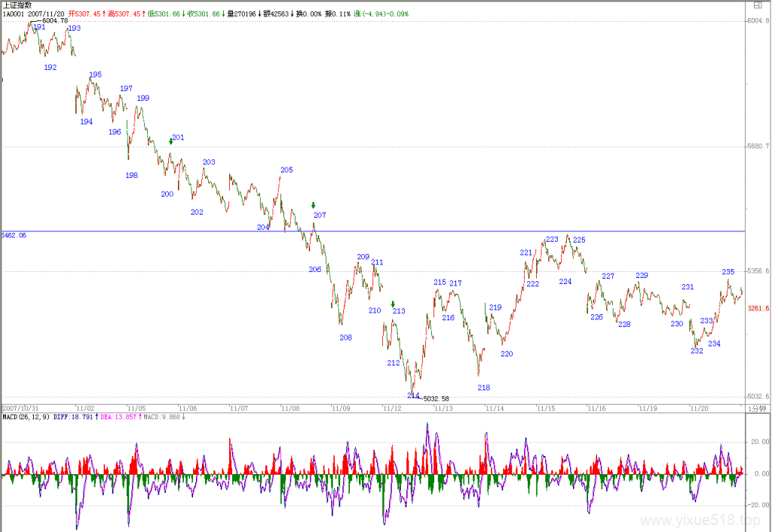772x532 pixels.
Task: Click the 11/20 date on time axis
Action: [x=699, y=408]
